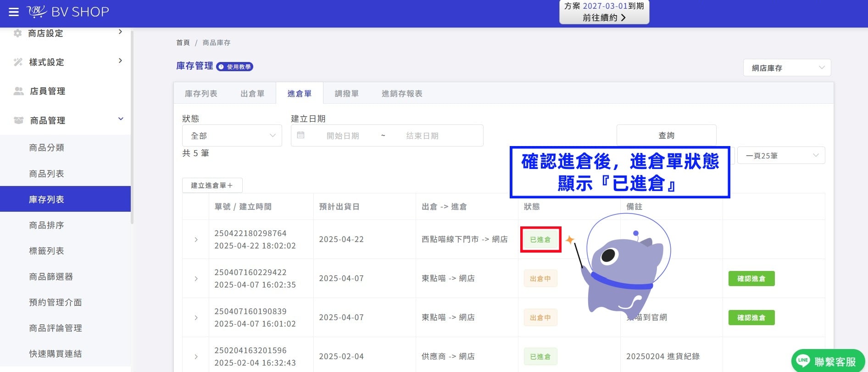Image resolution: width=868 pixels, height=372 pixels.
Task: Click the 開始日期 input field
Action: pos(343,135)
